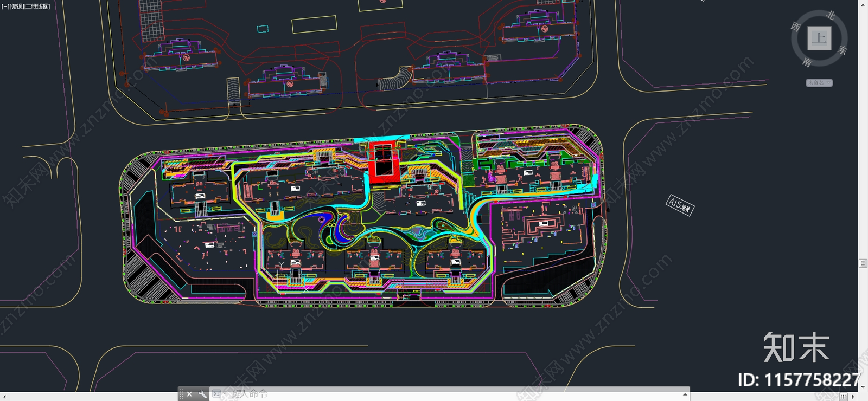Click the horizontal scrollbar thumb grip
Screen dimensions: 868x401
click(x=843, y=397)
